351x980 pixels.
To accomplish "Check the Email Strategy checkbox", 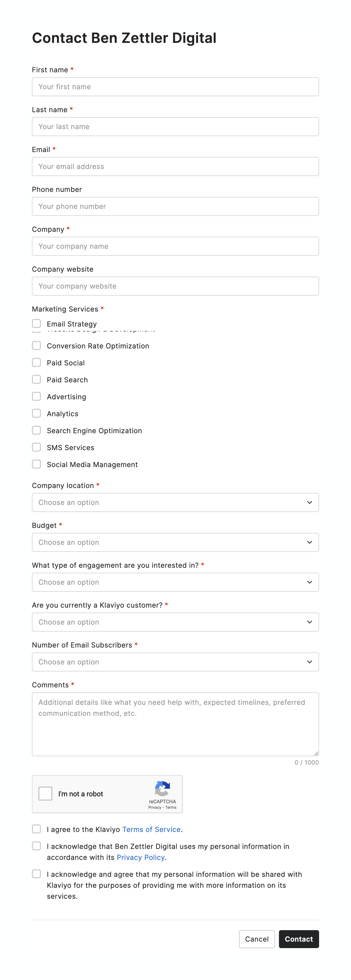I will (37, 324).
